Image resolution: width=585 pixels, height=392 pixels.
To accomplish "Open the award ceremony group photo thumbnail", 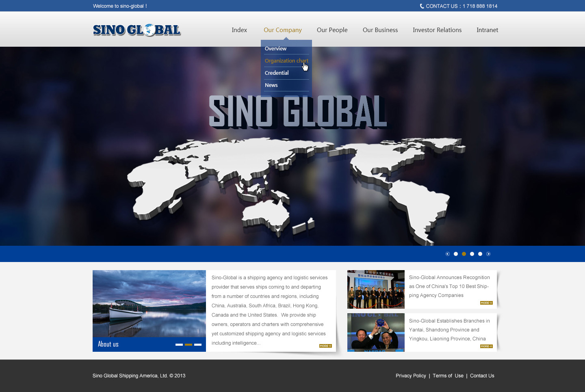I will (376, 289).
